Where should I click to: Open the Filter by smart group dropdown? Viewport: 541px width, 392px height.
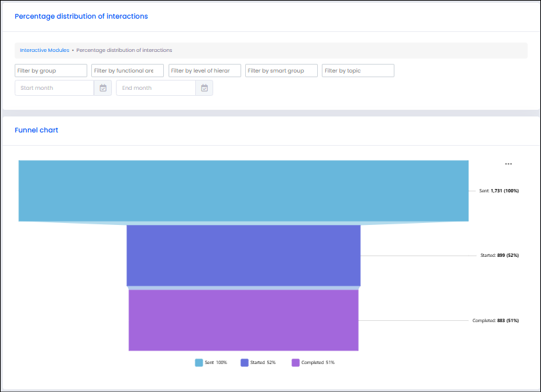[281, 71]
